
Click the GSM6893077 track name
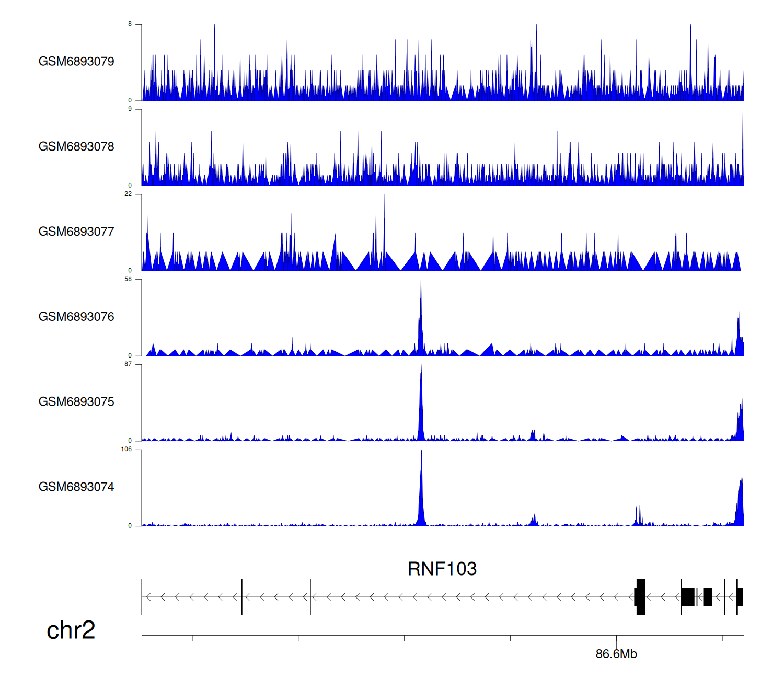(x=76, y=232)
